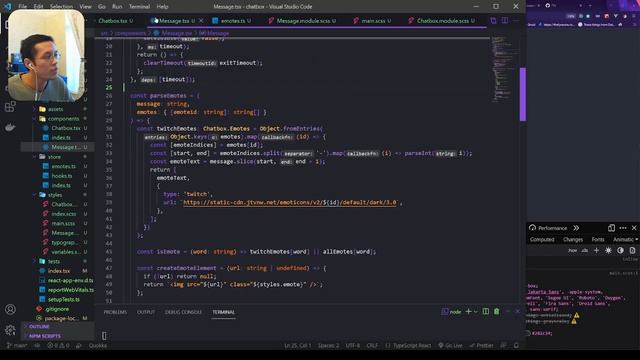Open main.scss in the file explorer
640x360 pixels.
63,223
